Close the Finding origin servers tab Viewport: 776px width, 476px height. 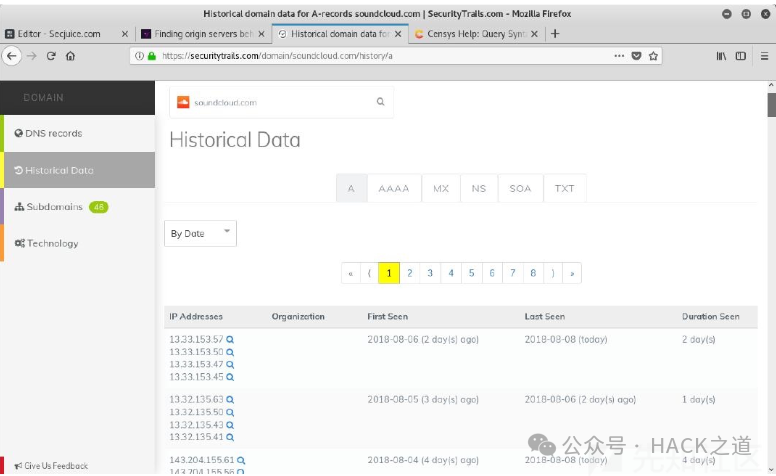click(x=261, y=34)
